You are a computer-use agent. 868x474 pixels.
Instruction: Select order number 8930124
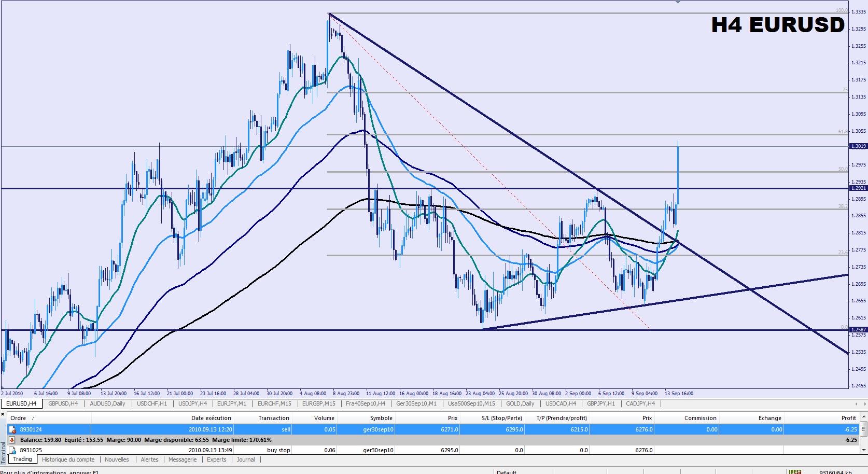(31, 429)
